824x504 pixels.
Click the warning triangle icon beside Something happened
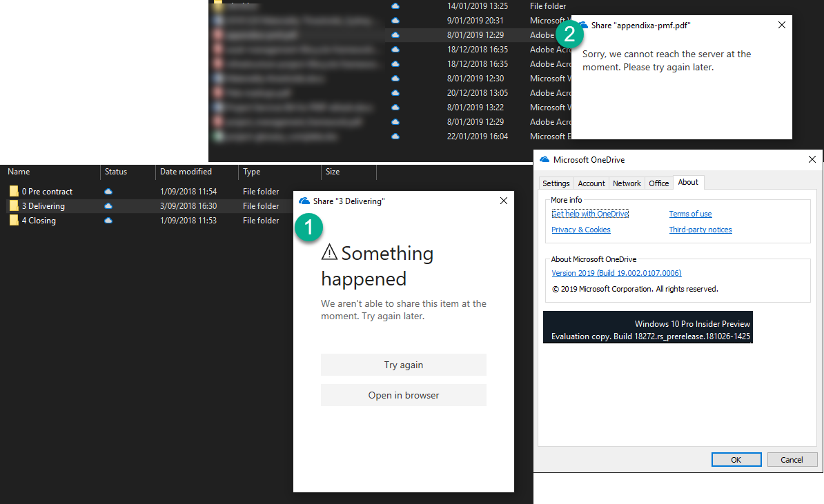coord(329,252)
